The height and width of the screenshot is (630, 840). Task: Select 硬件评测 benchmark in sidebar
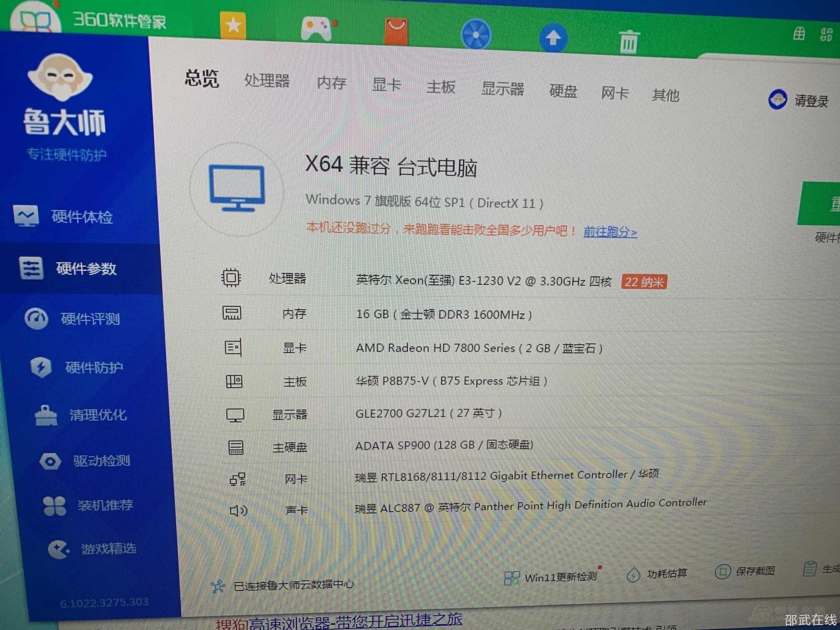click(x=90, y=319)
